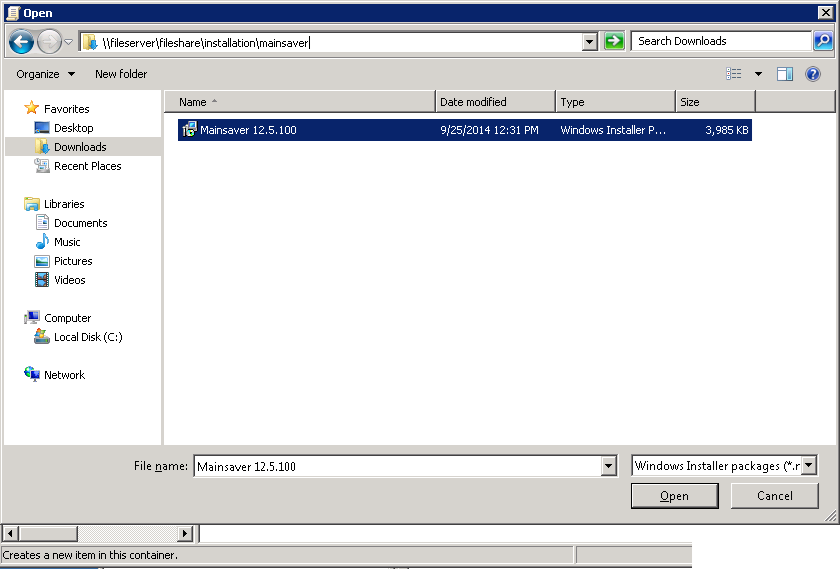Viewport: 840px width, 571px height.
Task: Click the search magnifier icon
Action: [823, 41]
